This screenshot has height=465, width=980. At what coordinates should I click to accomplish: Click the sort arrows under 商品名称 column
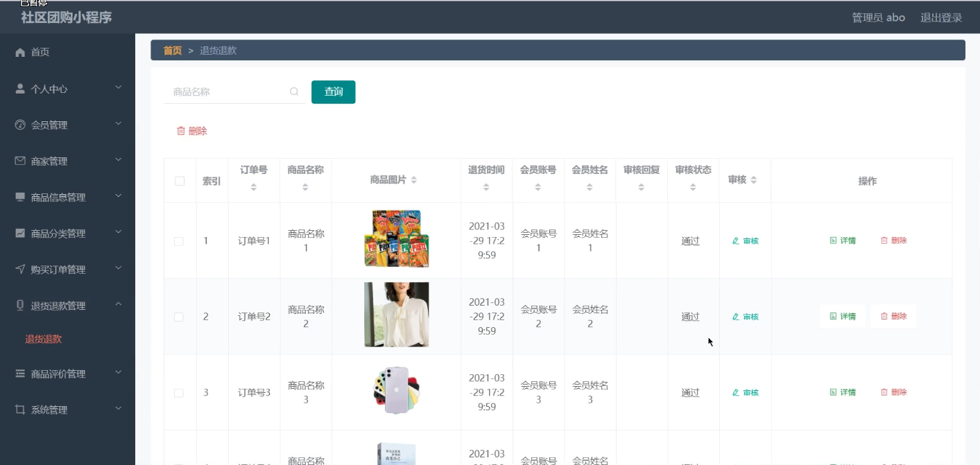(305, 187)
